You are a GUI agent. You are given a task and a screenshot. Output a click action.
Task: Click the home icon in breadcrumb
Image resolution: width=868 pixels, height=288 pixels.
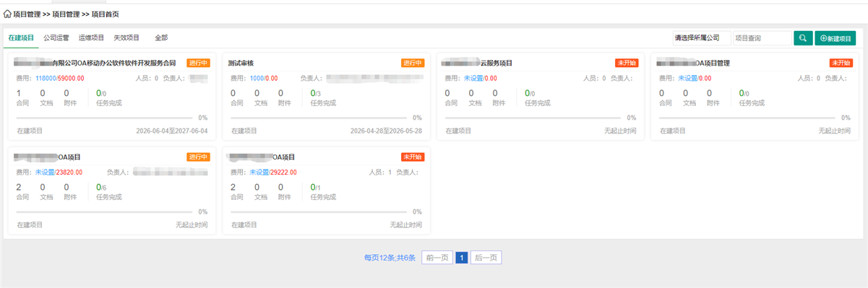click(x=7, y=14)
